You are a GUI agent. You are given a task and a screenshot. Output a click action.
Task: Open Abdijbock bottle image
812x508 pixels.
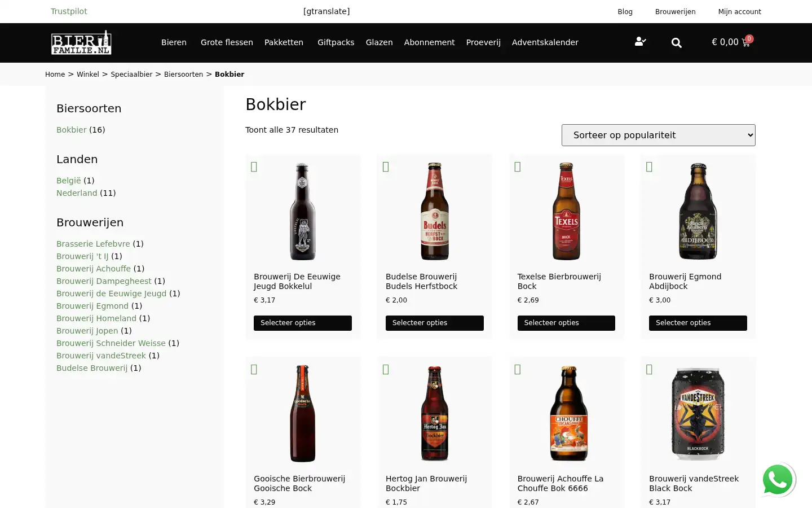(x=698, y=212)
